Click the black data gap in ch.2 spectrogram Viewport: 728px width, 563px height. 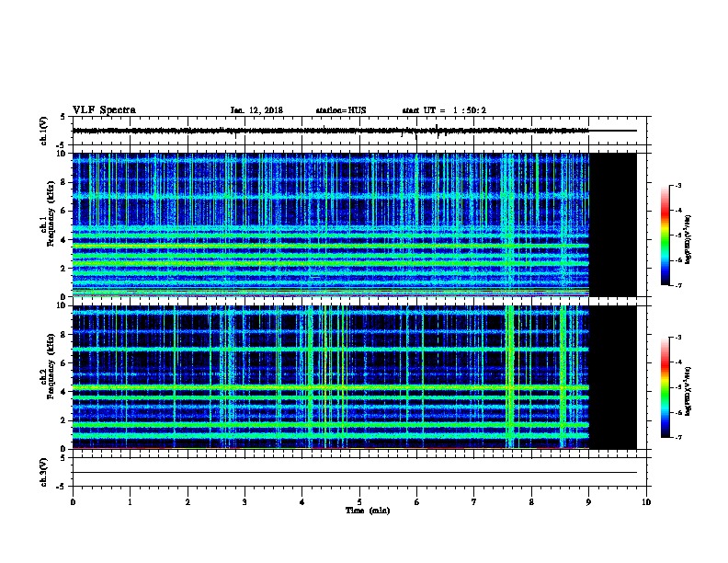click(613, 377)
